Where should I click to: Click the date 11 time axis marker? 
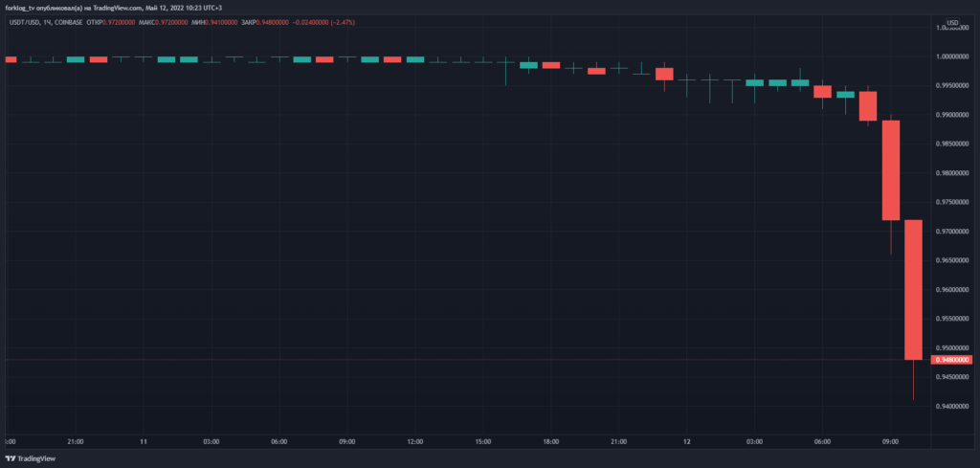tap(143, 442)
